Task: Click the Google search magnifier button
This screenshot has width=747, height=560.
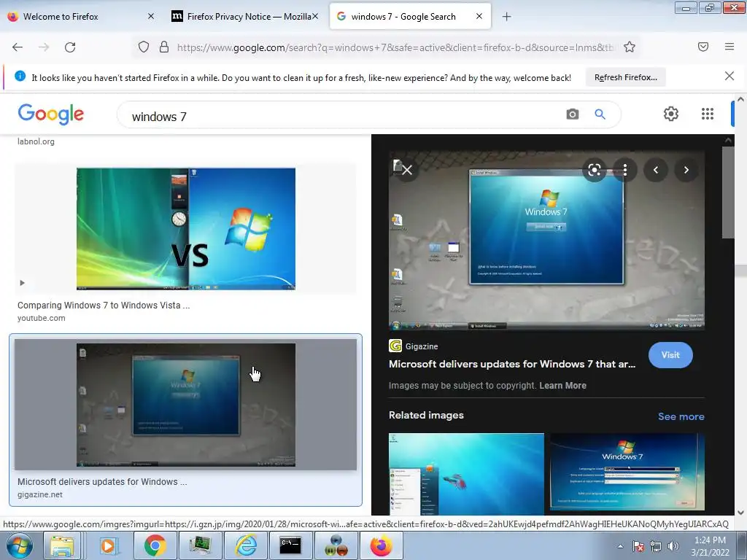Action: (x=600, y=114)
